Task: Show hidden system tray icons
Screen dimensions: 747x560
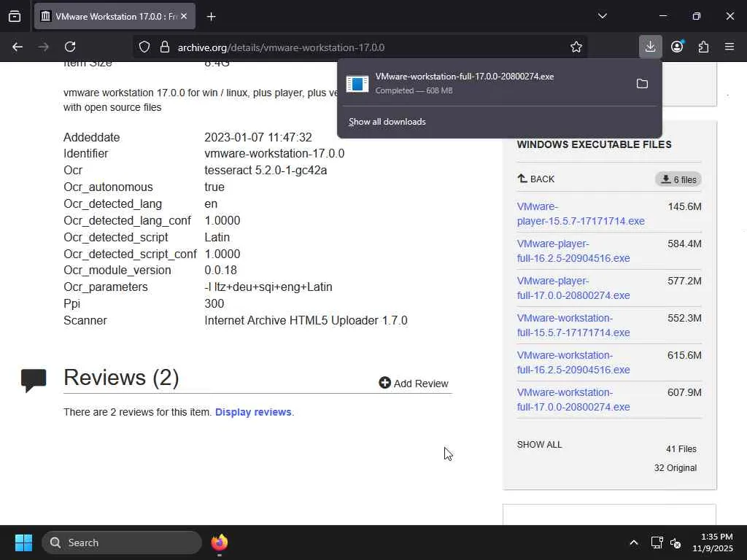Action: [x=634, y=542]
